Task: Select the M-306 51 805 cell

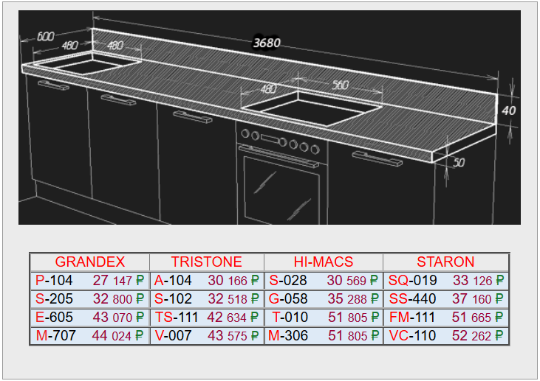Action: 323,336
